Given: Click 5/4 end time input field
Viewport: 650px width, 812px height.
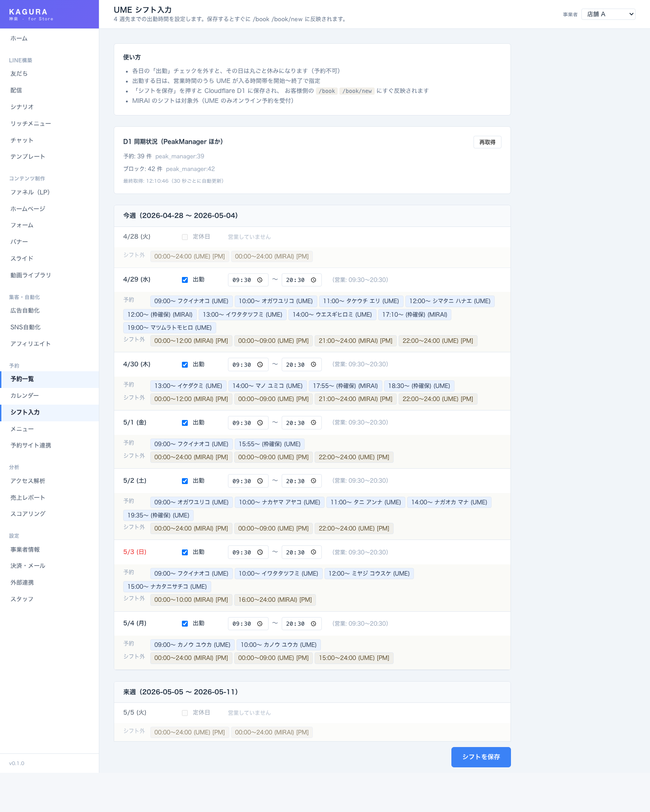Looking at the screenshot, I should pyautogui.click(x=296, y=623).
